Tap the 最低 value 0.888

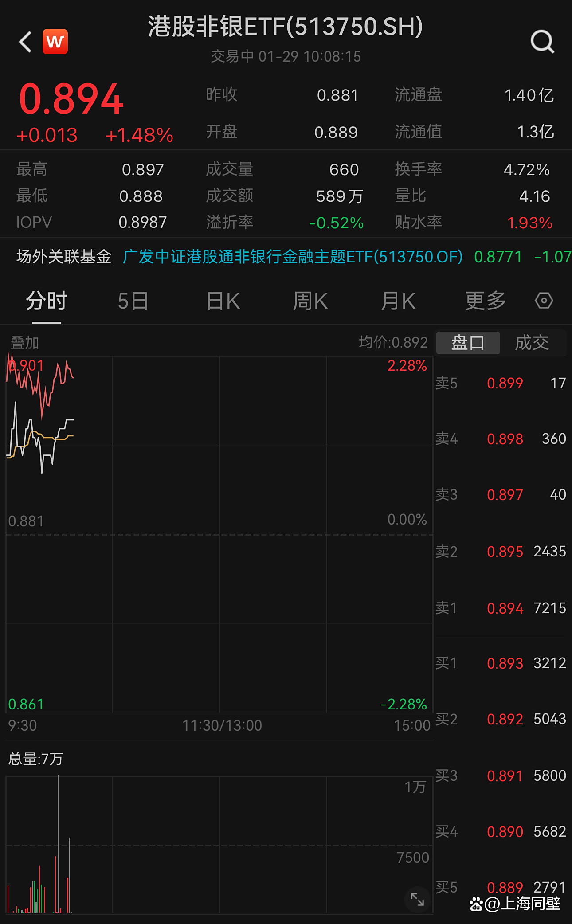(141, 196)
